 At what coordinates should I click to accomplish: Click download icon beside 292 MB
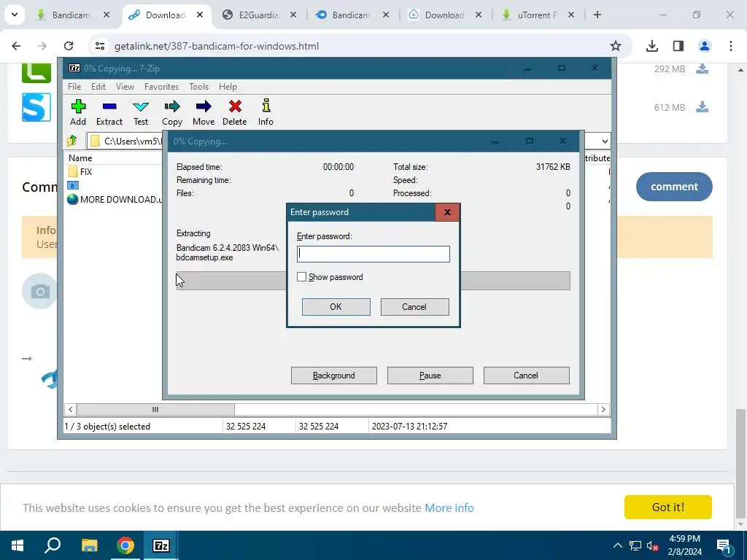[x=703, y=69]
